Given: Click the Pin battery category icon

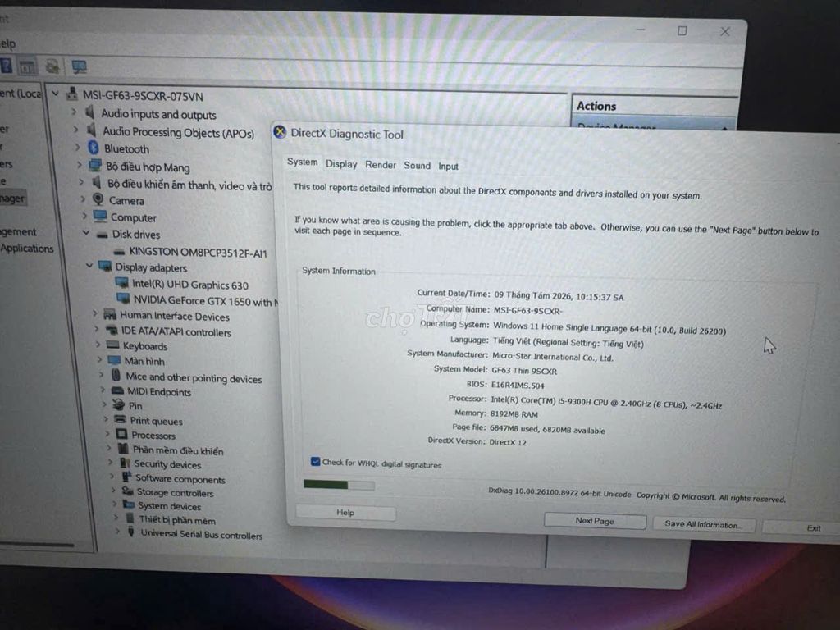Looking at the screenshot, I should 118,404.
